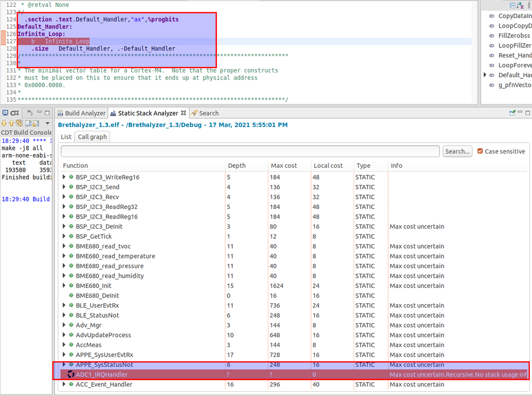532x396 pixels.
Task: Expand the BSP_I2C3_ReadReg32 row
Action: tap(64, 206)
